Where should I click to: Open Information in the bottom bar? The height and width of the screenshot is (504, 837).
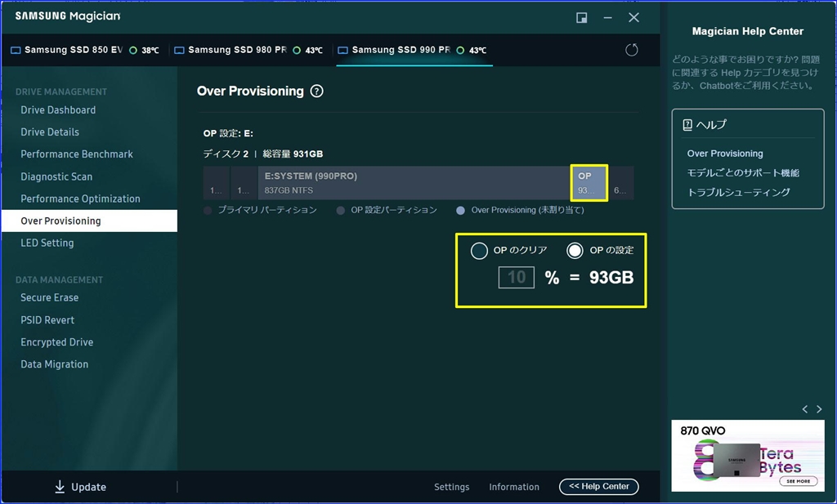tap(514, 487)
